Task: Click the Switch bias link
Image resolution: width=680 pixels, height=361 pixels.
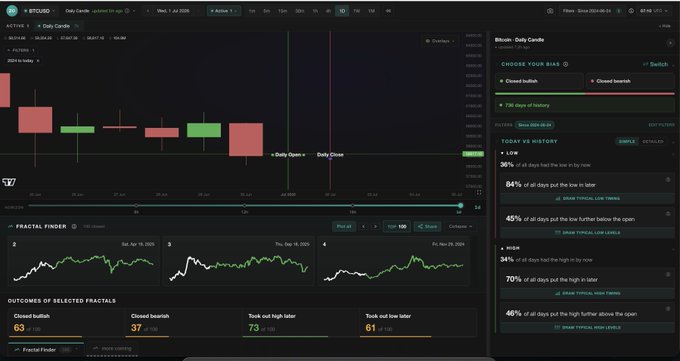Action: point(655,64)
